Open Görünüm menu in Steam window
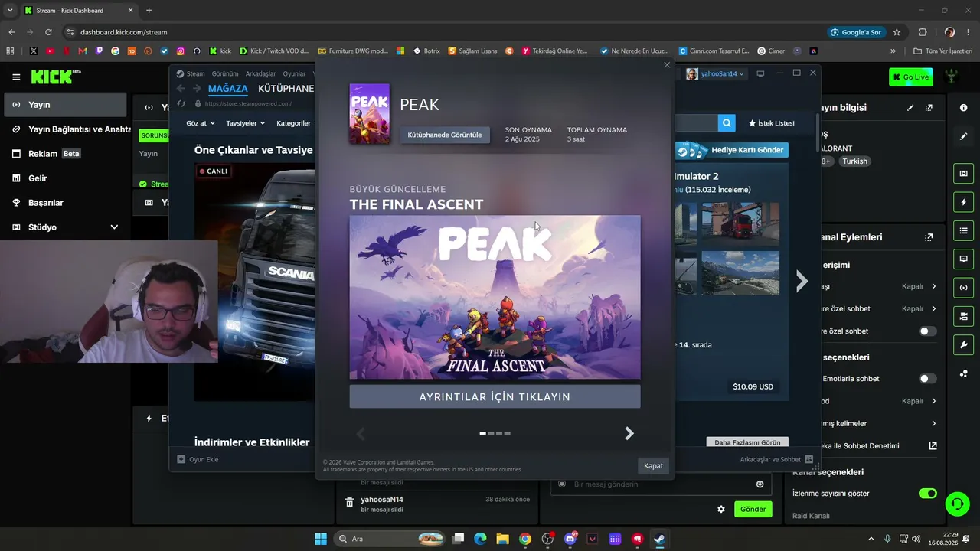 tap(225, 73)
